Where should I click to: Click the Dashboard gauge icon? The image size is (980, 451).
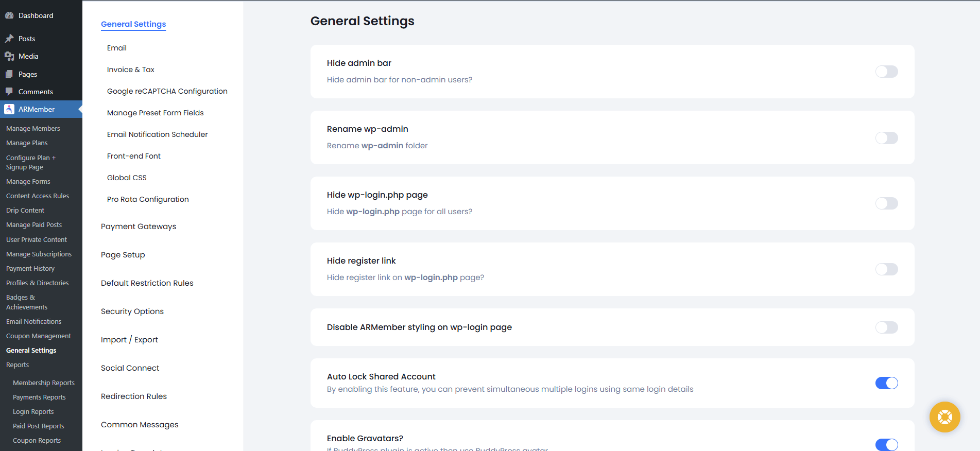[9, 15]
